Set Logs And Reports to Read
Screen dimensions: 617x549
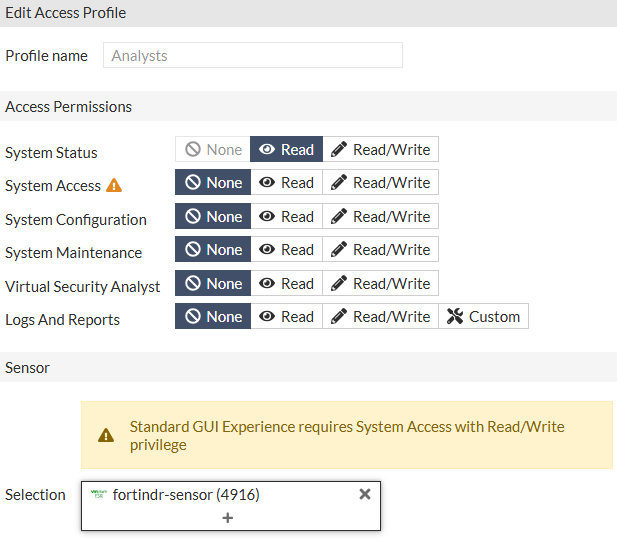pyautogui.click(x=286, y=316)
